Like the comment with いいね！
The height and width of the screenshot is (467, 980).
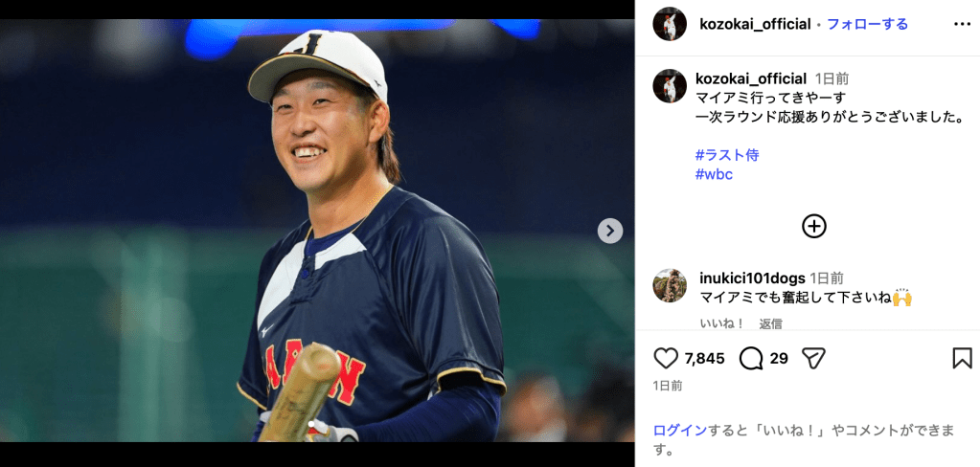click(x=722, y=323)
